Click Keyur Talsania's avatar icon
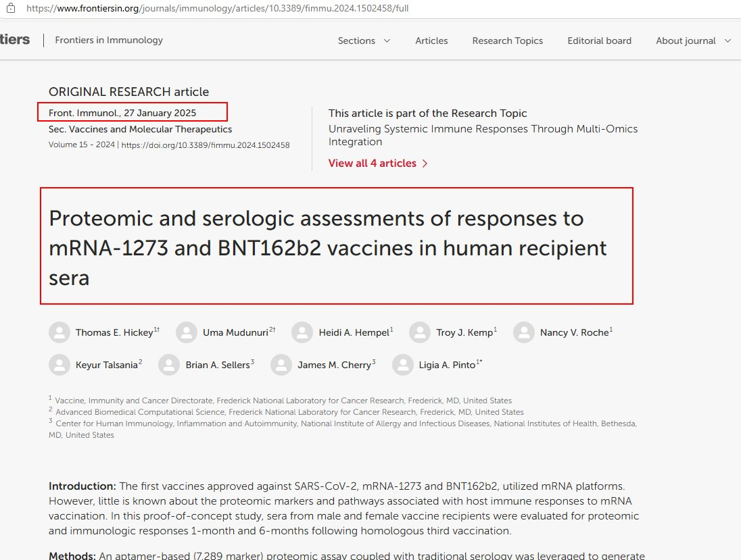This screenshot has width=741, height=560. (59, 365)
